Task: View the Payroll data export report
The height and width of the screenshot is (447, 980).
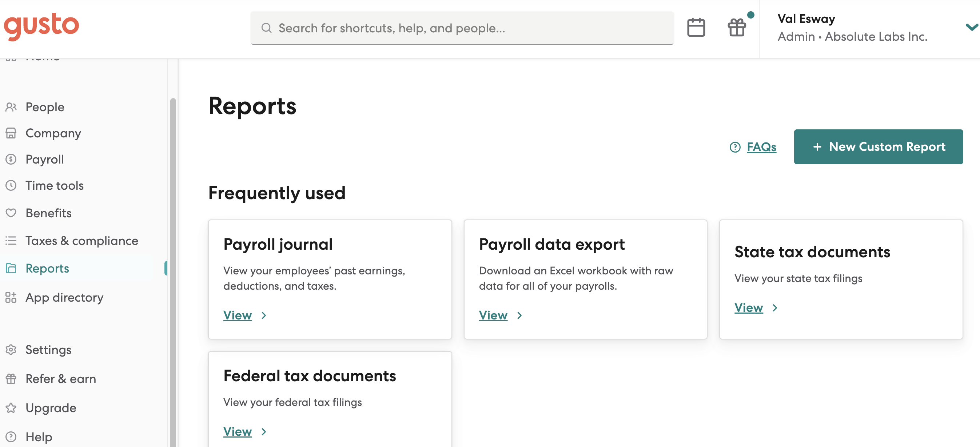Action: (x=493, y=315)
